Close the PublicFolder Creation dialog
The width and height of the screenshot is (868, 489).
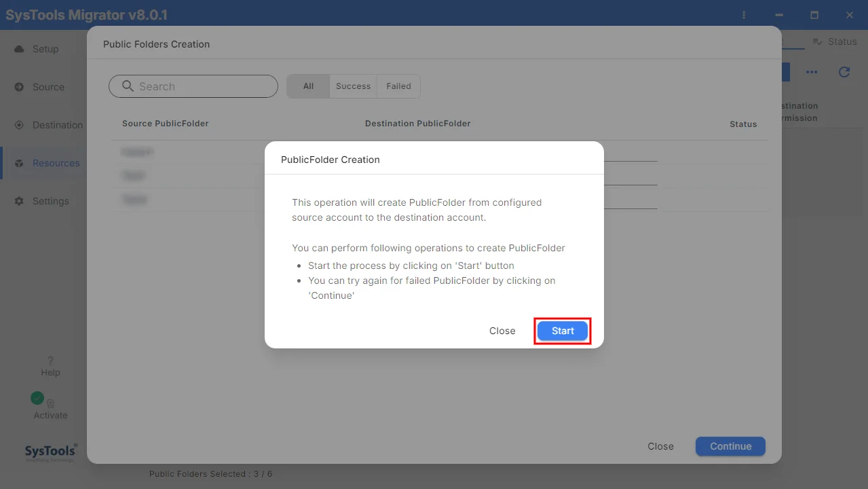coord(502,331)
